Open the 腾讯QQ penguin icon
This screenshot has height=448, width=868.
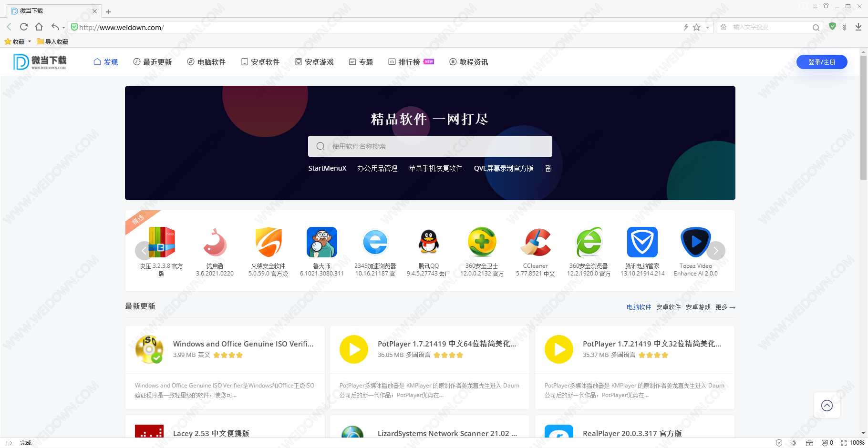point(429,242)
